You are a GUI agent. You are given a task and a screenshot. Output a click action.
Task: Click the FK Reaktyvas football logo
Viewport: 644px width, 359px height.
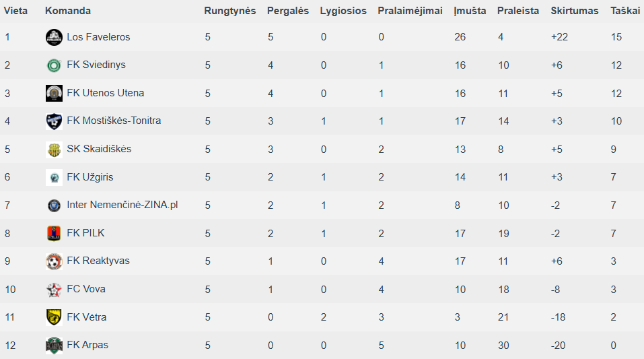[54, 261]
